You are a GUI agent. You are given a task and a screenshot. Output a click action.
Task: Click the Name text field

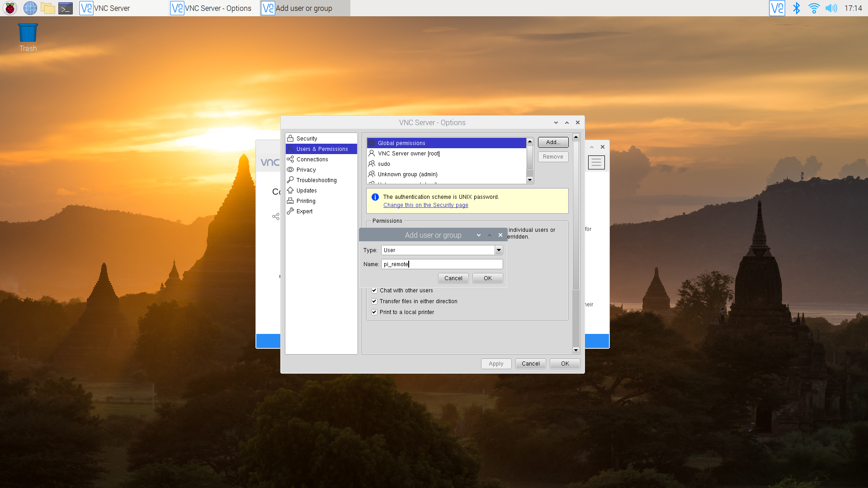click(442, 264)
